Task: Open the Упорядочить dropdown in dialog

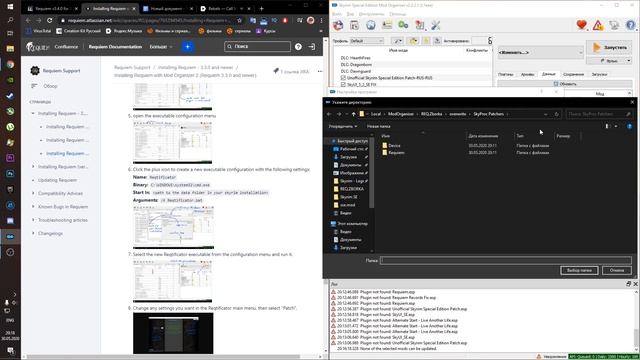Action: point(343,127)
